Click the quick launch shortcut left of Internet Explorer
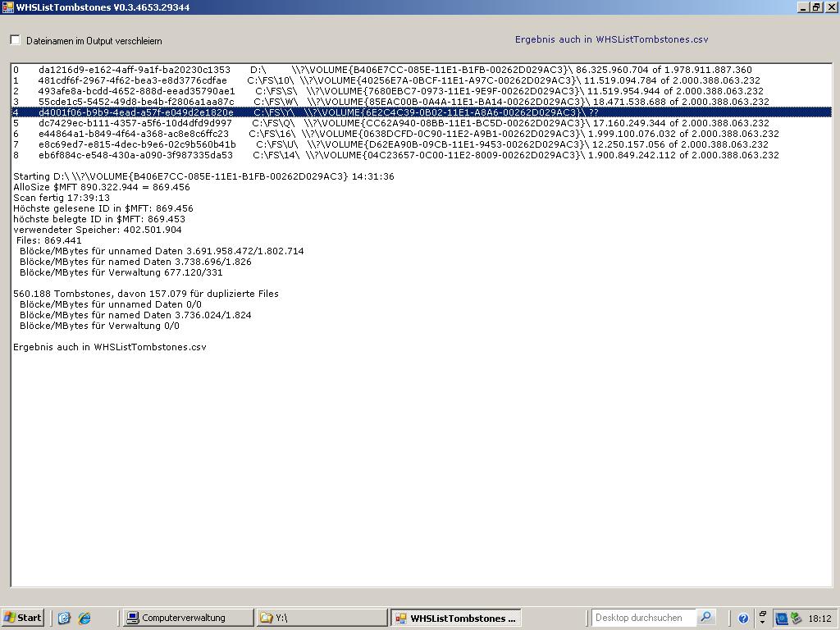 click(x=64, y=618)
